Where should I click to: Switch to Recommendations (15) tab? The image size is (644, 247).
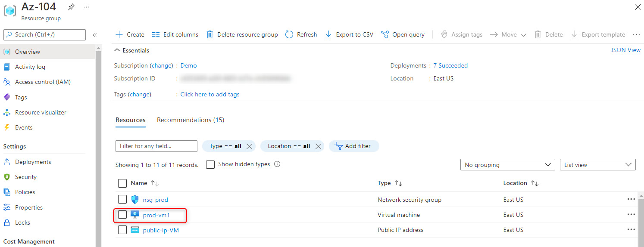point(191,120)
